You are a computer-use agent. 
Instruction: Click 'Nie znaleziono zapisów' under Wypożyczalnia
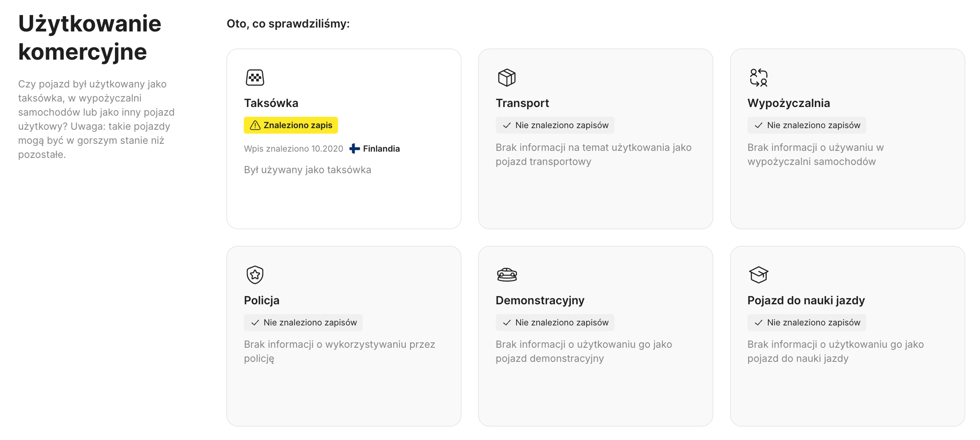tap(806, 125)
